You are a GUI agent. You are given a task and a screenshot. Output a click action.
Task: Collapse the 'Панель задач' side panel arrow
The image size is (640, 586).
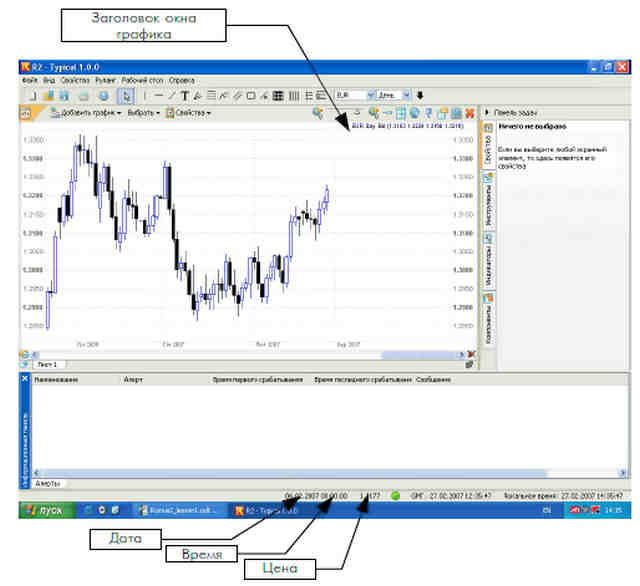pos(487,112)
